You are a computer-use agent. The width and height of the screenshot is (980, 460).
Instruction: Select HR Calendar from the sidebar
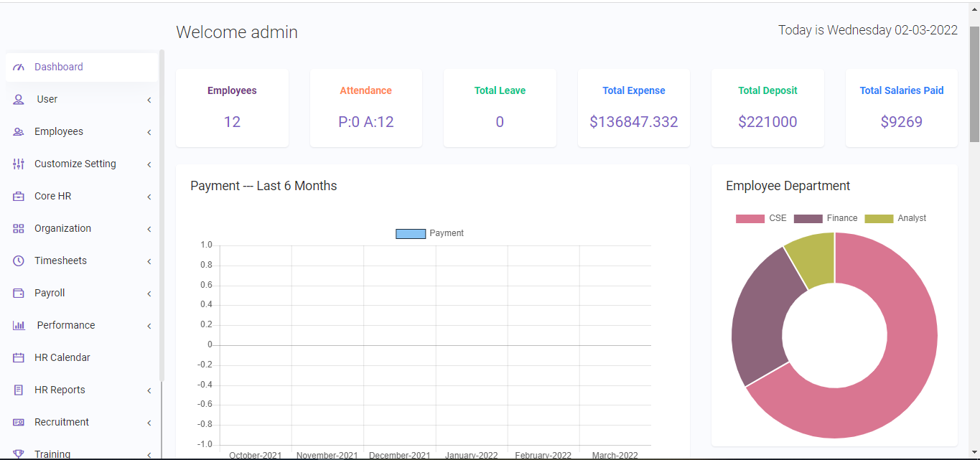tap(62, 358)
